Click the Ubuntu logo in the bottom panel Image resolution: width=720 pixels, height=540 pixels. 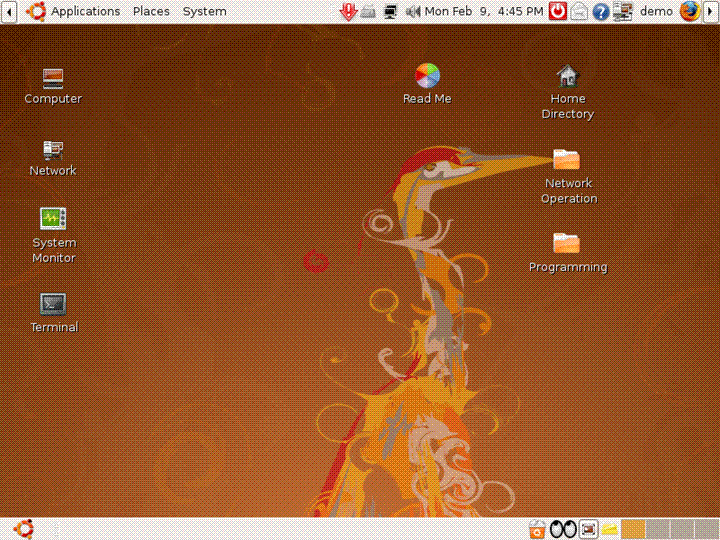24,529
